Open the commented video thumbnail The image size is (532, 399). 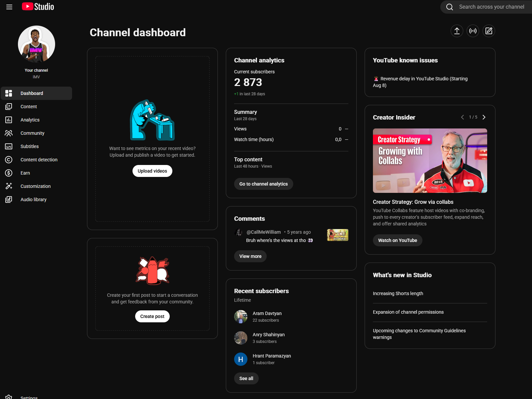338,235
